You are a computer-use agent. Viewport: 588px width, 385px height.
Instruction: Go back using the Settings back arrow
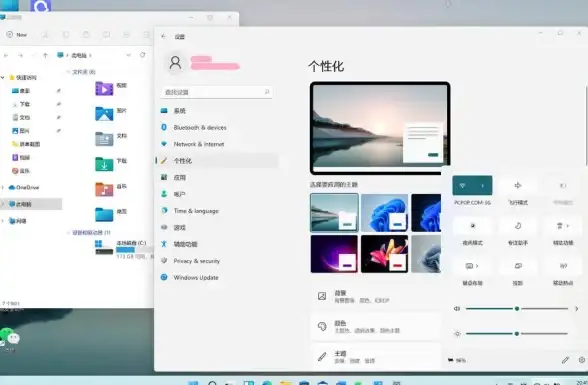(x=164, y=36)
